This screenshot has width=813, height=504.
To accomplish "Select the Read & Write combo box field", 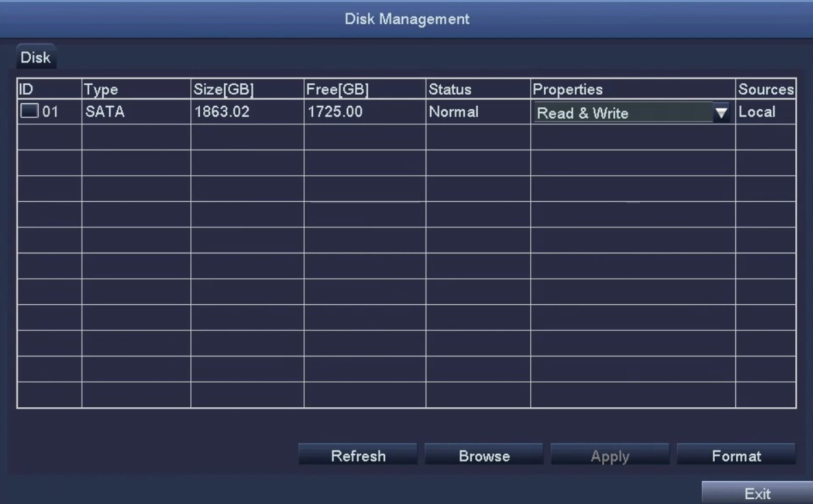I will tap(632, 113).
